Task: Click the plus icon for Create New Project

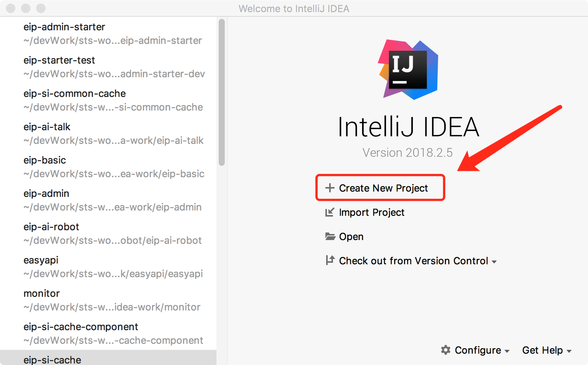Action: point(330,188)
